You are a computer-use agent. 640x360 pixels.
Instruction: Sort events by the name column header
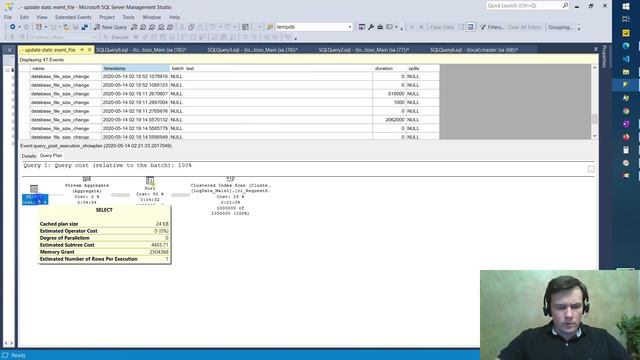(x=66, y=68)
